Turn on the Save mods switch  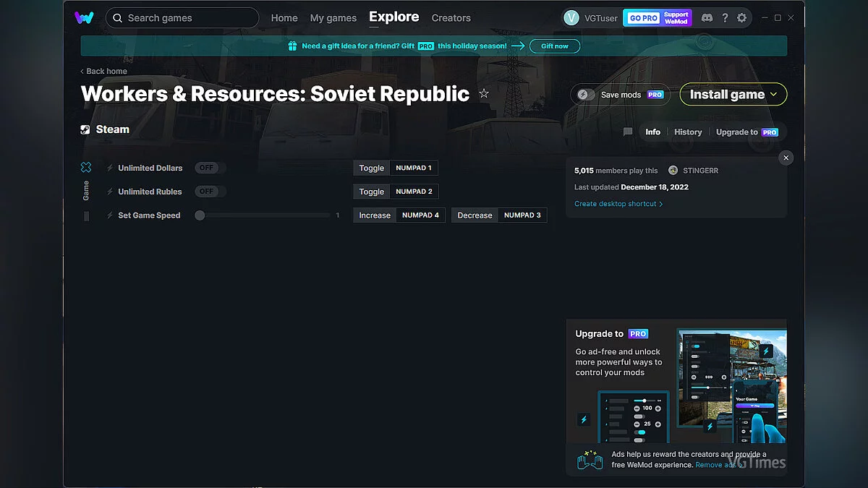point(584,94)
